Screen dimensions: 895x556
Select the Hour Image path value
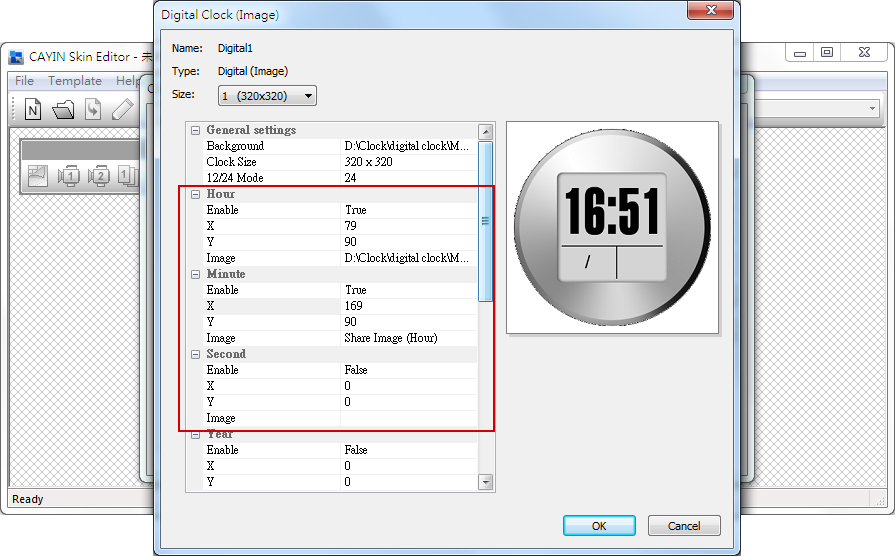(409, 258)
